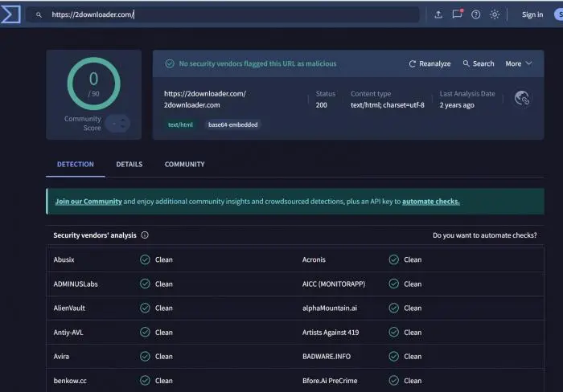The height and width of the screenshot is (392, 563).
Task: Click the search magnifier icon in the URL bar
Action: [39, 14]
